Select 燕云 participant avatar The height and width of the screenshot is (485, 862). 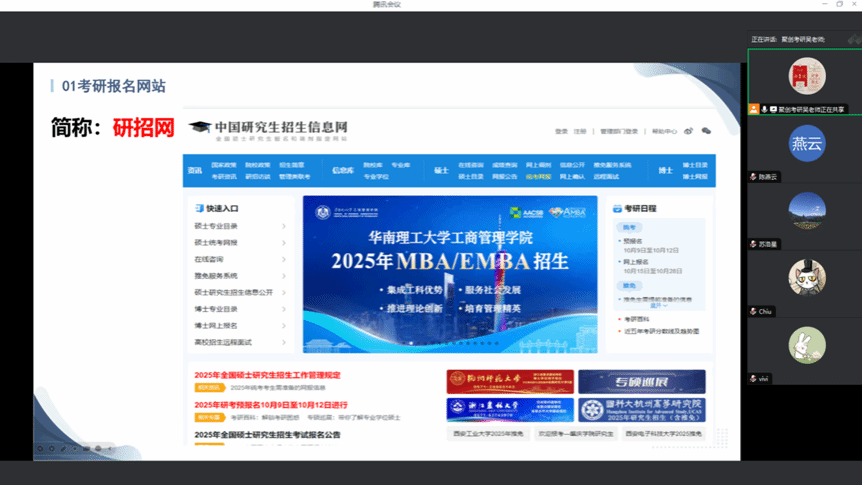(806, 144)
